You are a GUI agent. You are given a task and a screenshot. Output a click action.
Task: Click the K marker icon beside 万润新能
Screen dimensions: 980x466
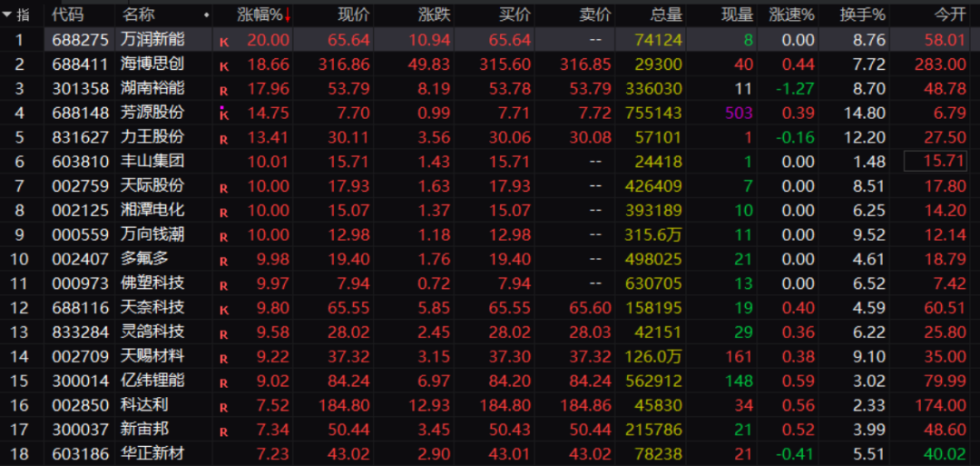click(x=223, y=41)
